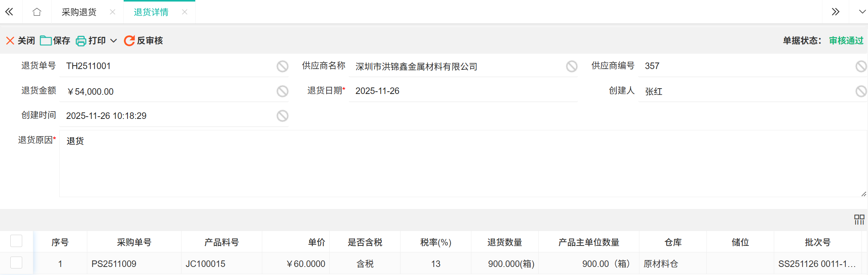Save the return order via folder icon
This screenshot has width=868, height=275.
pyautogui.click(x=46, y=41)
